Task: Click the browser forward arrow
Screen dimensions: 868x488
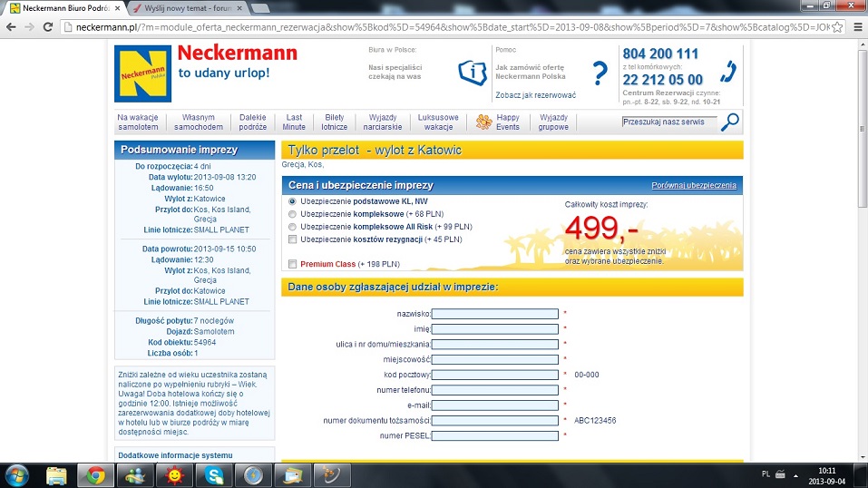Action: (x=29, y=26)
